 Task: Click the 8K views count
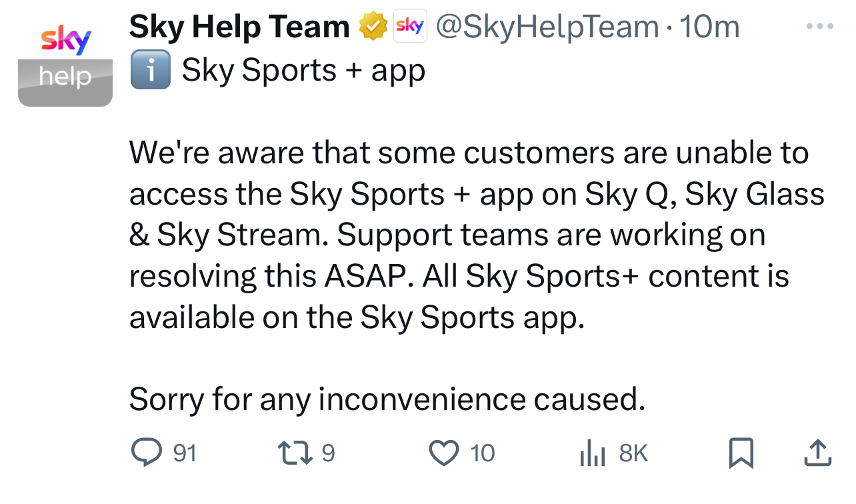point(633,454)
